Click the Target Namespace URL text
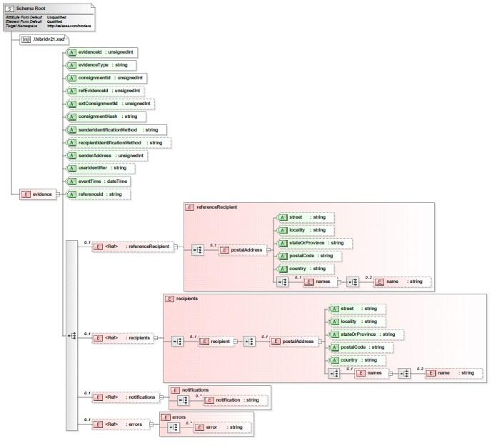 (x=69, y=26)
